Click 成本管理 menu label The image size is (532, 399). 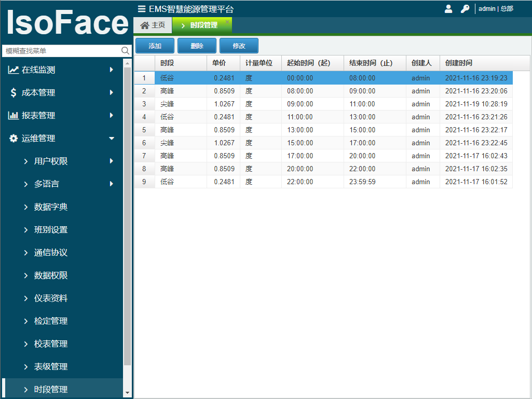click(38, 93)
